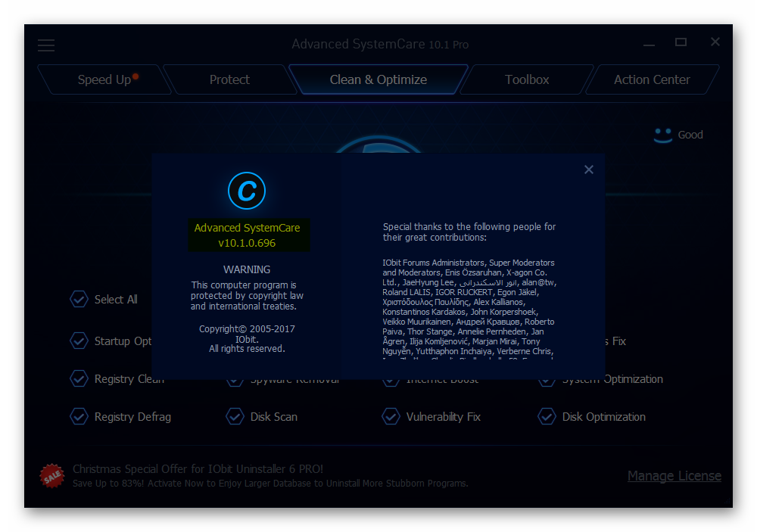The height and width of the screenshot is (532, 757).
Task: Click the "WARNING" heading in About dialog
Action: (247, 269)
